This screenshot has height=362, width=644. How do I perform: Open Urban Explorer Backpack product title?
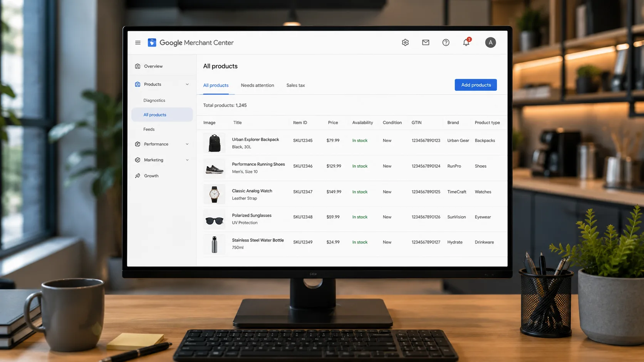coord(255,140)
